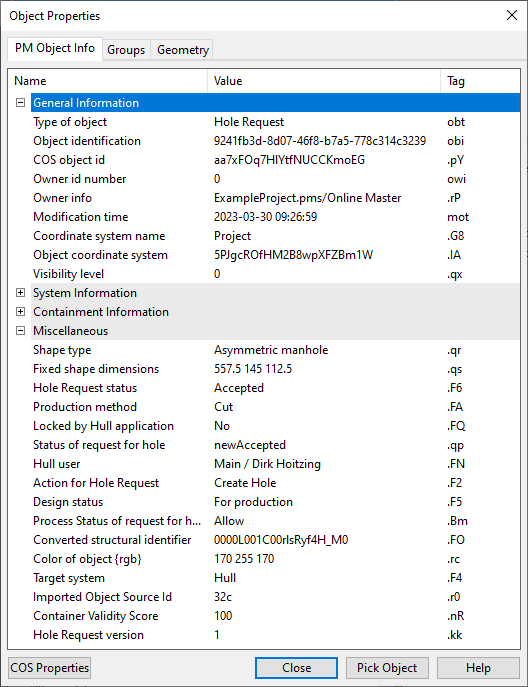Click the value 'Create Hole'
This screenshot has height=687, width=528.
click(245, 483)
